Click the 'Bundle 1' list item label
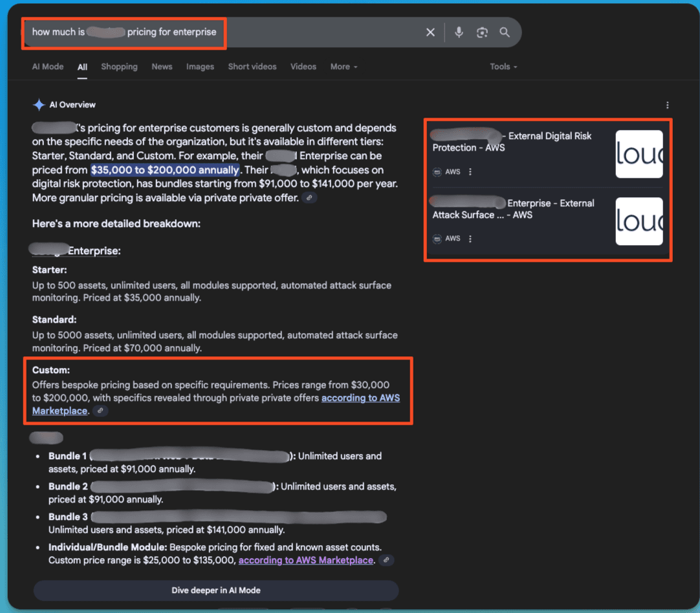The image size is (700, 613). (x=67, y=456)
